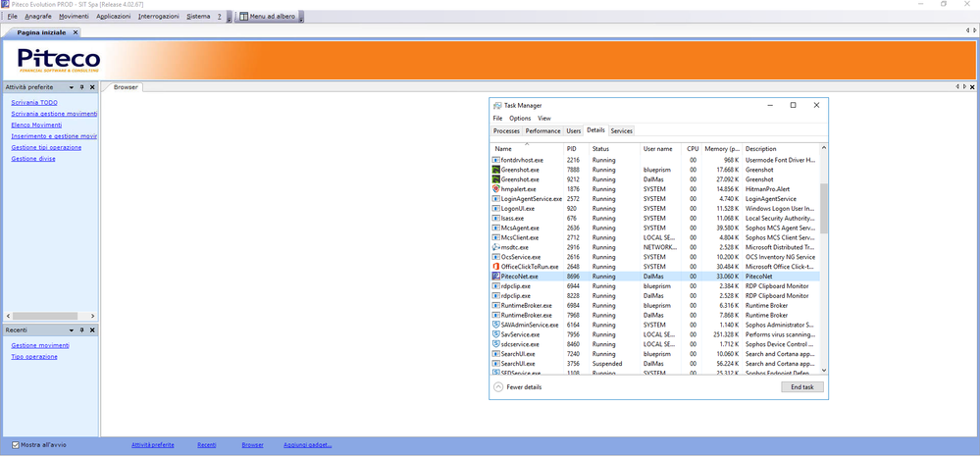
Task: Click the Aggiungi gadget link
Action: (307, 445)
